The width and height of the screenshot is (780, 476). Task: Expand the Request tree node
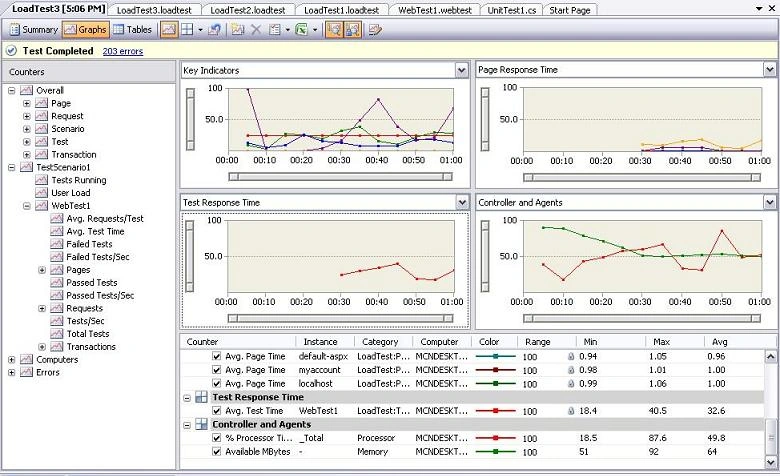(27, 116)
